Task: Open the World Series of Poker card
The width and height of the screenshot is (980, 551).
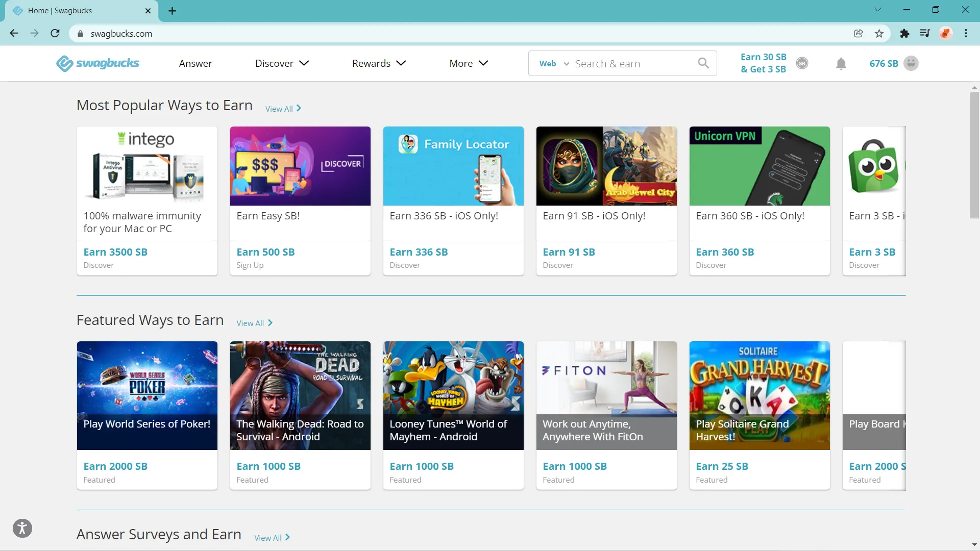Action: pos(147,415)
